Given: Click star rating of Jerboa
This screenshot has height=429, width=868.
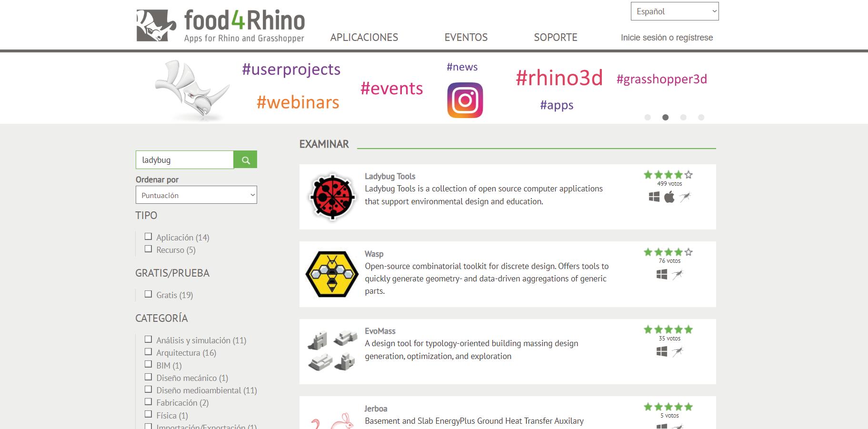Looking at the screenshot, I should [x=668, y=407].
